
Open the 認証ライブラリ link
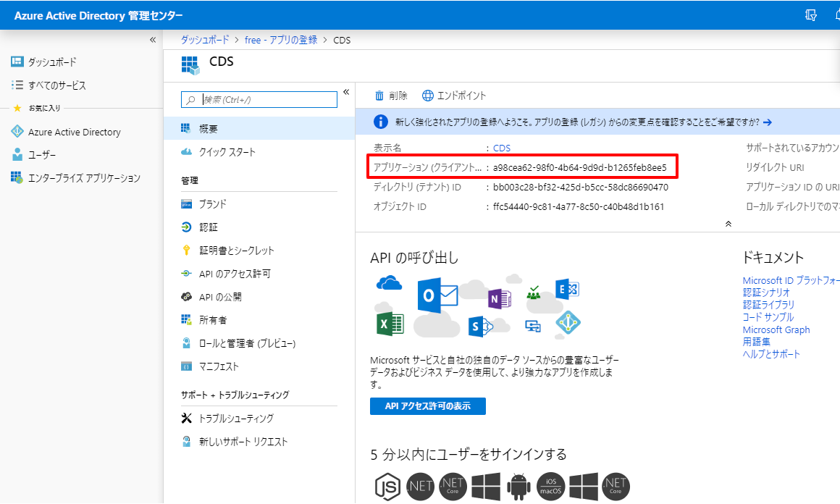[768, 305]
